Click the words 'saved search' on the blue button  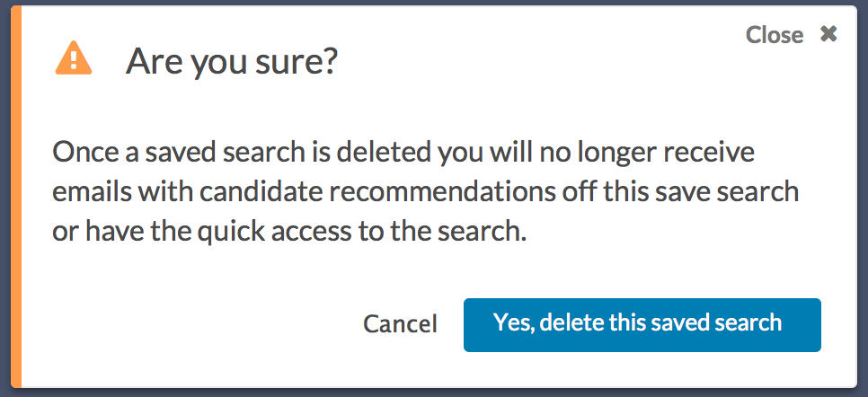(x=716, y=322)
